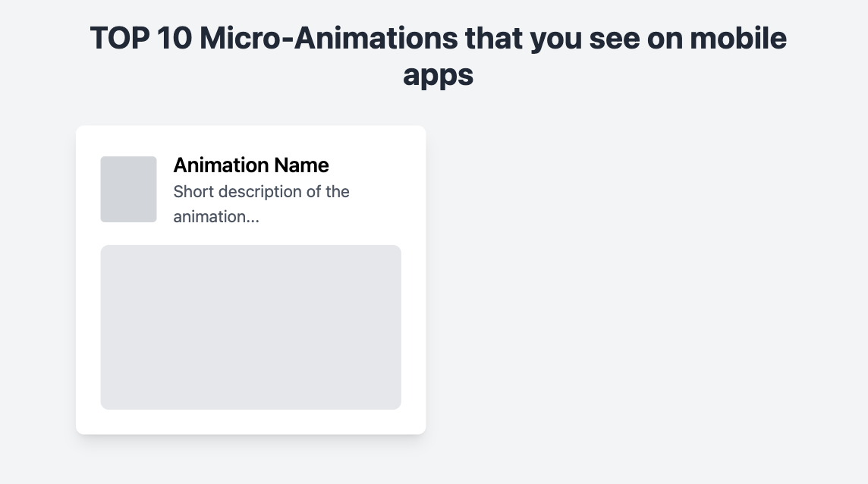Click the word "apps" in the heading
Image resolution: width=868 pixels, height=484 pixels.
[x=438, y=75]
